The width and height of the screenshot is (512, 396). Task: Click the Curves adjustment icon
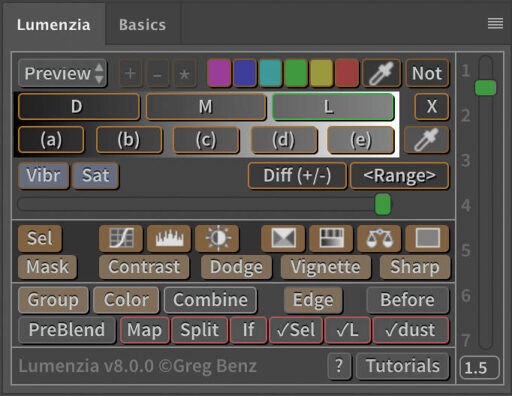click(x=121, y=238)
